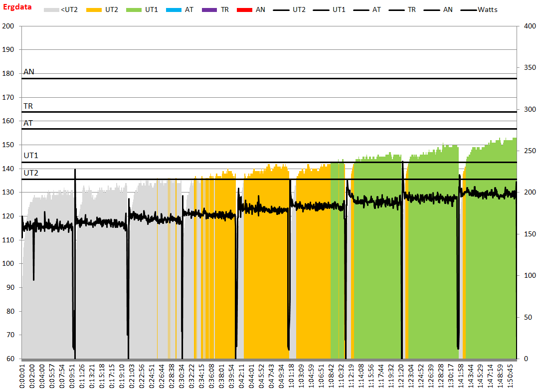Screen dimensions: 540x392
Task: Click the AN threshold label above its line
Action: point(29,72)
